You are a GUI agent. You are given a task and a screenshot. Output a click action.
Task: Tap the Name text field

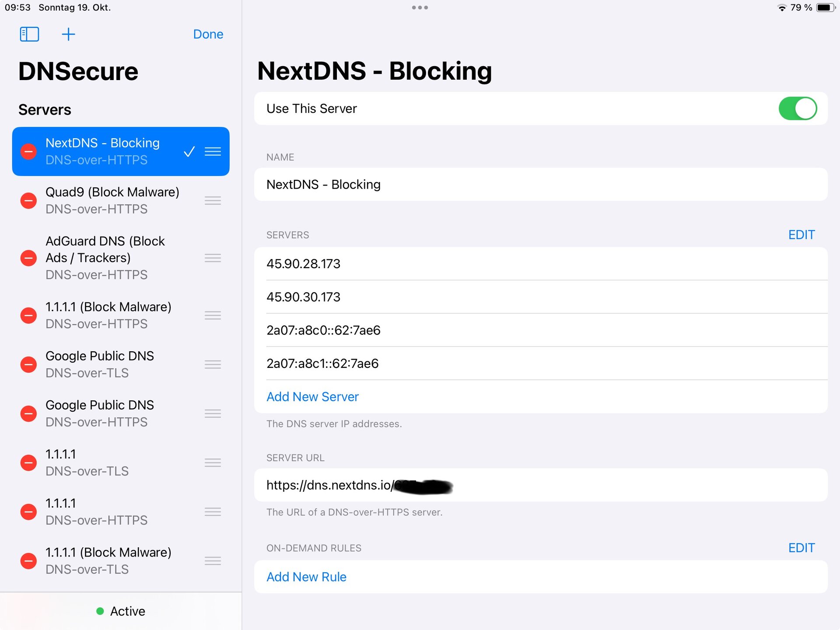click(x=540, y=185)
